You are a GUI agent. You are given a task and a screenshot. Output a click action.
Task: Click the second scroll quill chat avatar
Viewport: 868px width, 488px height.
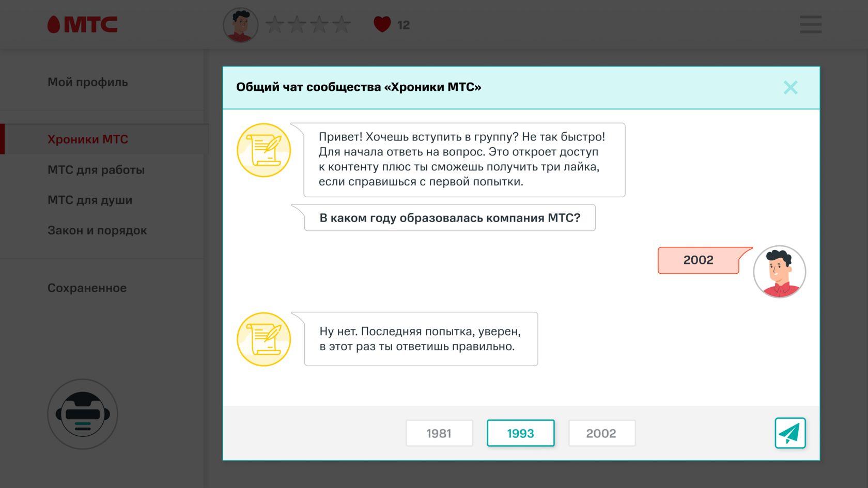(x=263, y=339)
